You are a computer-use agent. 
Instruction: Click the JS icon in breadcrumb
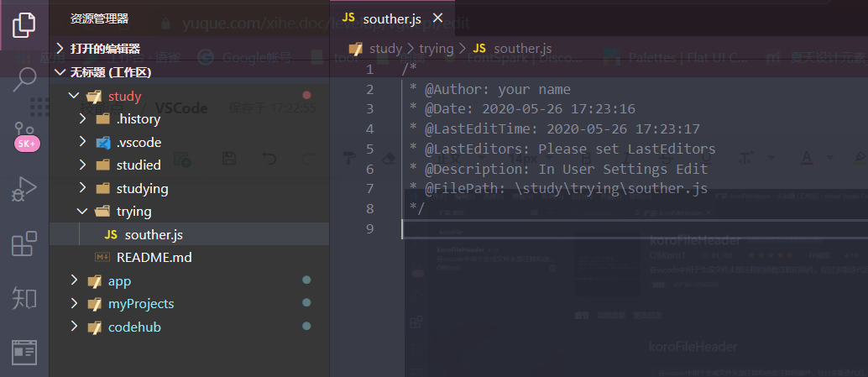479,48
